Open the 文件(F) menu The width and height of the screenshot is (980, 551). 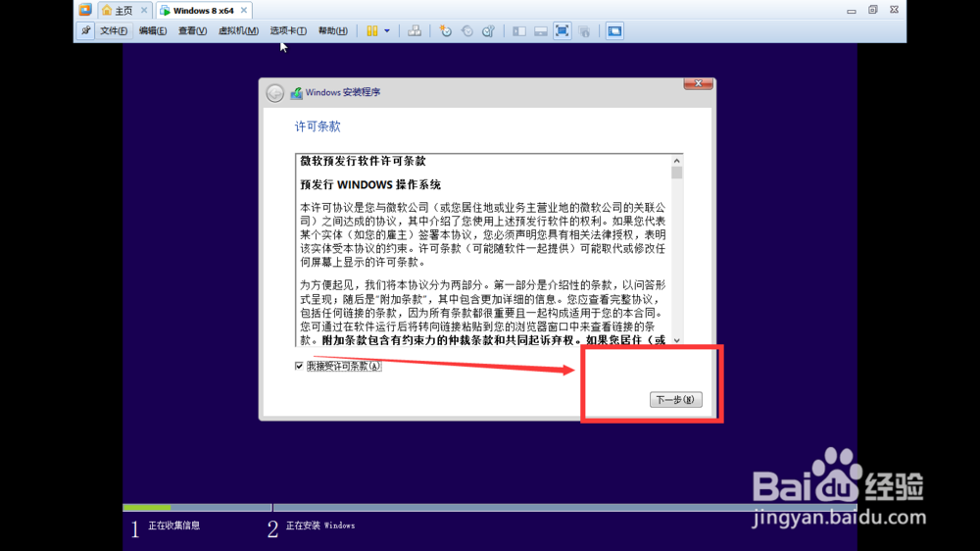click(x=114, y=30)
